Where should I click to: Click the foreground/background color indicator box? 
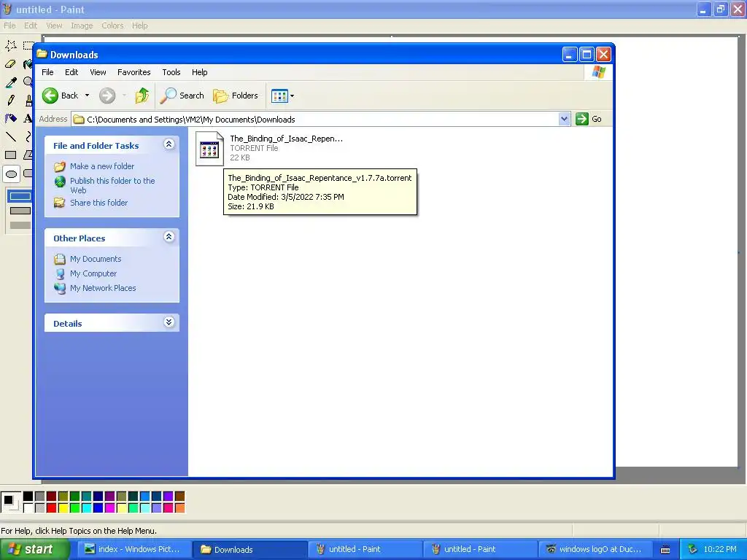coord(10,502)
